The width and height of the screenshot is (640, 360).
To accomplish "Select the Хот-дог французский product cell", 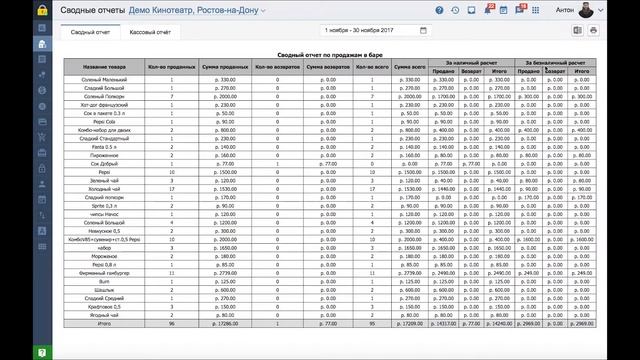I will pos(104,105).
